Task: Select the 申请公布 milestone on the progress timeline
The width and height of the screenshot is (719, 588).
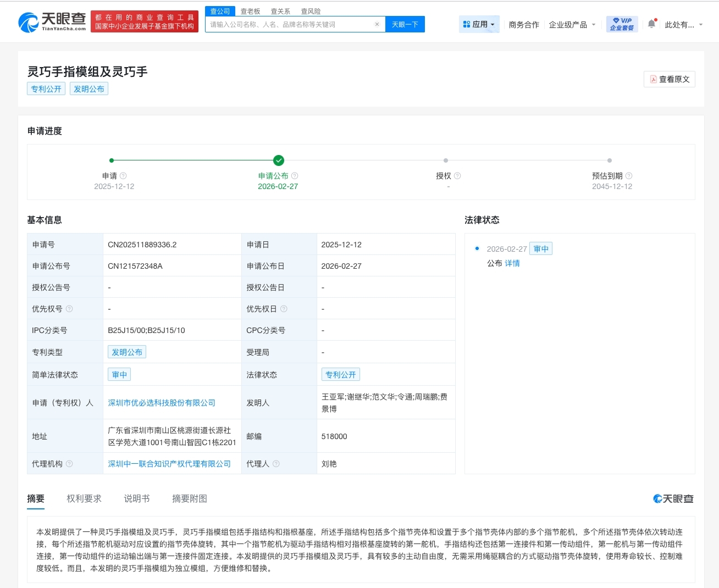Action: [x=278, y=160]
